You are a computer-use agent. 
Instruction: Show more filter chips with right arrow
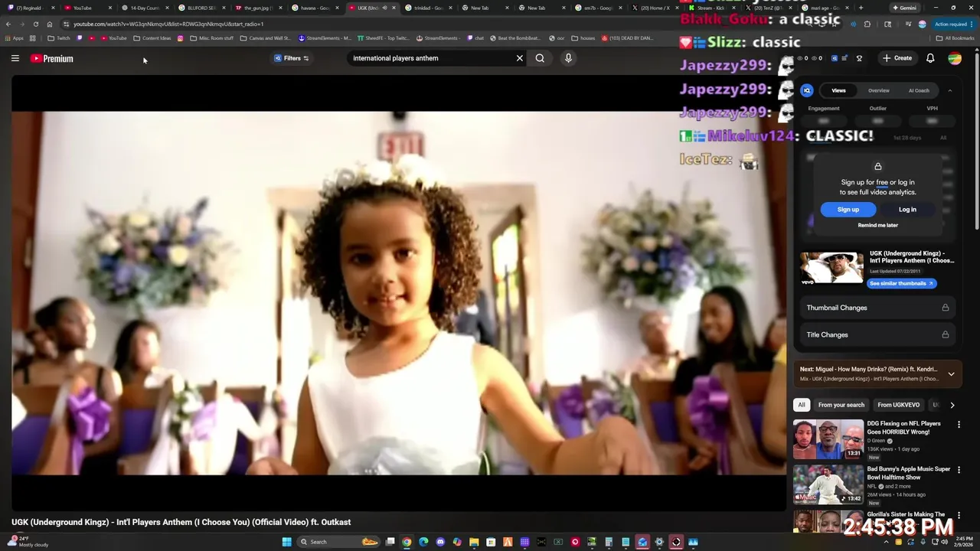tap(952, 405)
